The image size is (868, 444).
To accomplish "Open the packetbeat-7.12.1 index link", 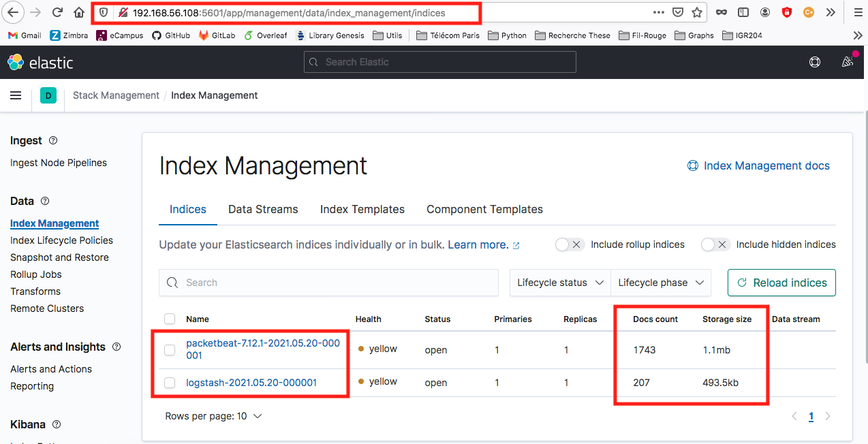I will (x=263, y=349).
